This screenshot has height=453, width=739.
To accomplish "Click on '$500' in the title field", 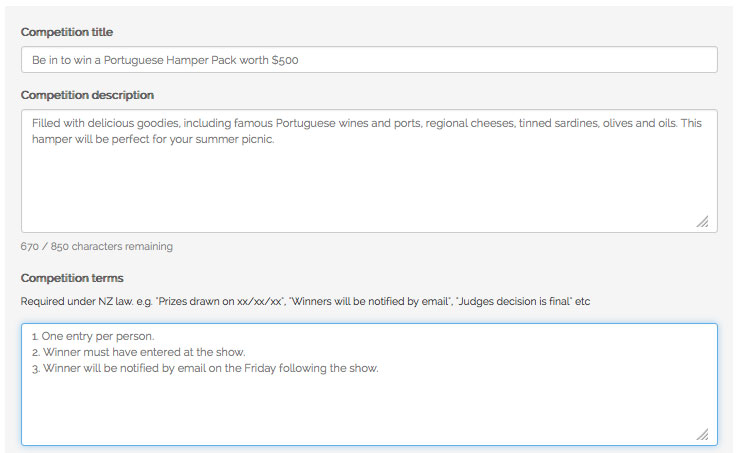I will point(285,60).
